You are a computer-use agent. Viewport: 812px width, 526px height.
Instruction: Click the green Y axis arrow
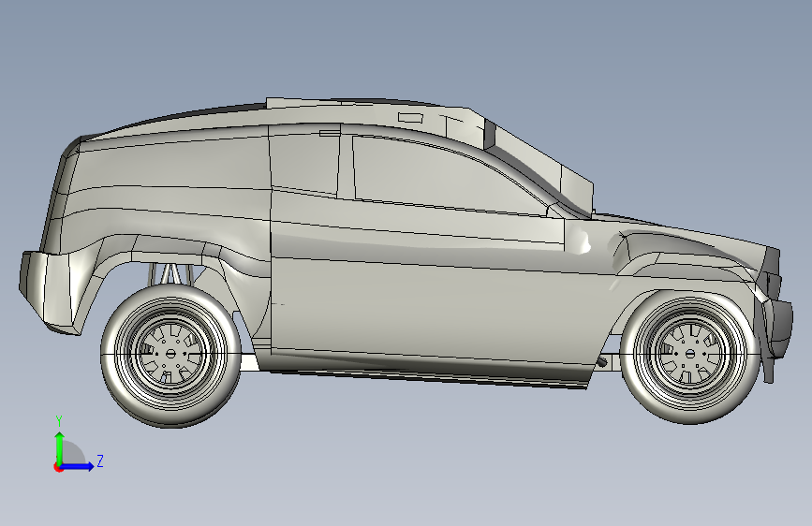point(60,447)
